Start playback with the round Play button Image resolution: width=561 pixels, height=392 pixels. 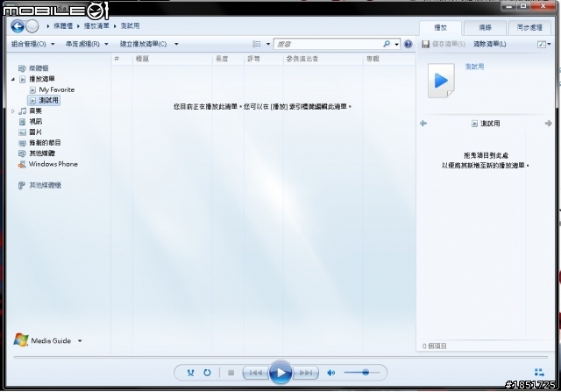click(280, 373)
